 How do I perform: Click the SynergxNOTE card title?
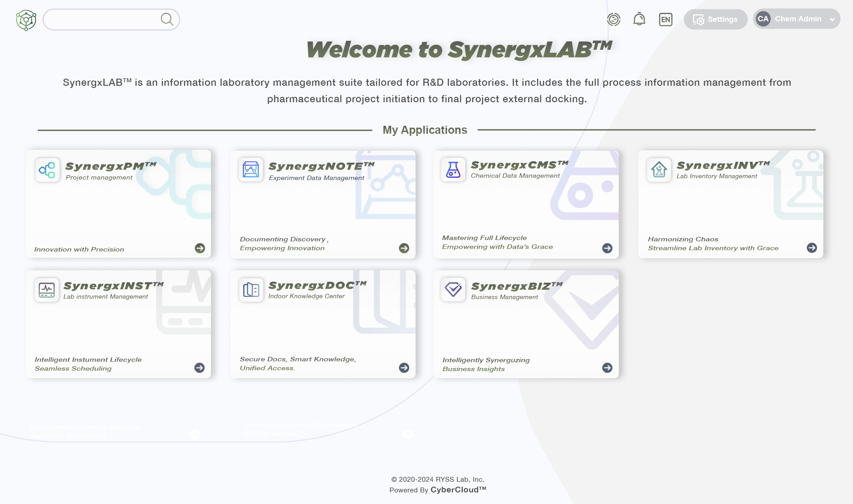pos(322,166)
